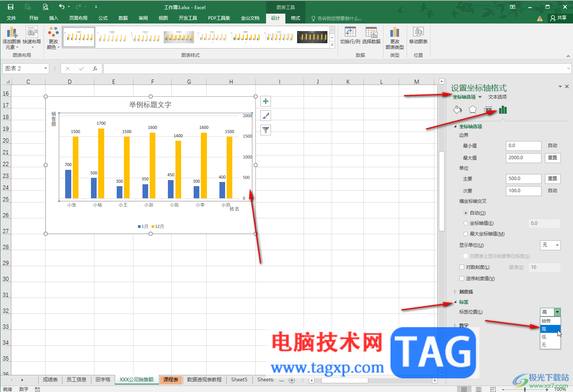Switch to Page Layout view in status bar

click(x=479, y=389)
